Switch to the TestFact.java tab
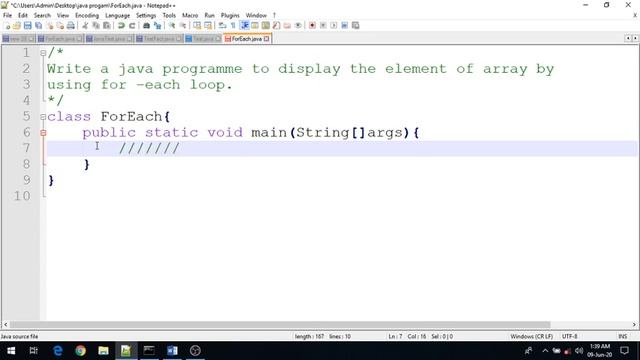 click(x=159, y=39)
